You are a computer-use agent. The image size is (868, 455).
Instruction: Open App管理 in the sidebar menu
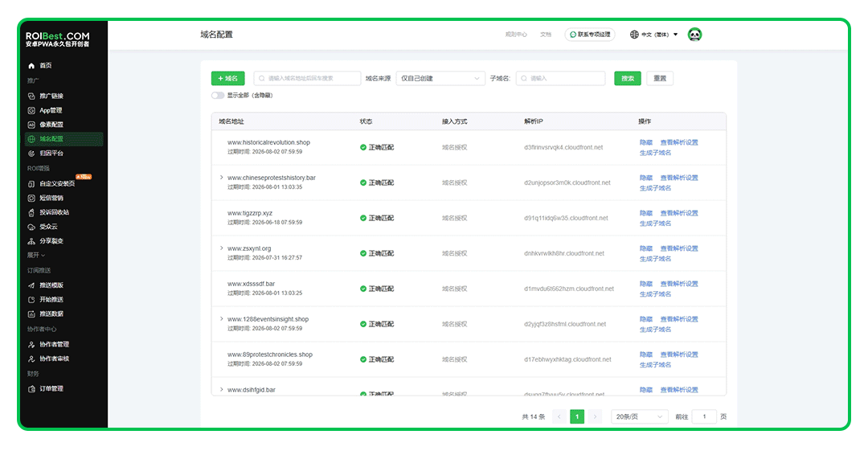pos(51,111)
